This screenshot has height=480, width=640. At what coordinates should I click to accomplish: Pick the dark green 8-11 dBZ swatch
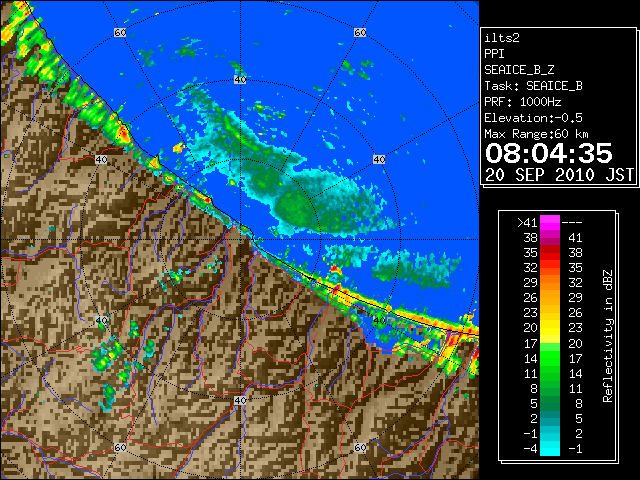[550, 388]
